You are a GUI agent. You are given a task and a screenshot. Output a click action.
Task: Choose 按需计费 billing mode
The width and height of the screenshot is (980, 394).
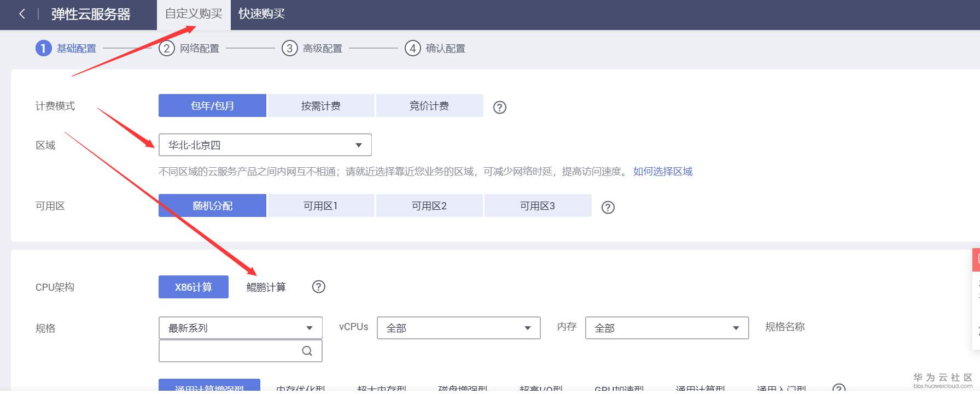pyautogui.click(x=321, y=105)
